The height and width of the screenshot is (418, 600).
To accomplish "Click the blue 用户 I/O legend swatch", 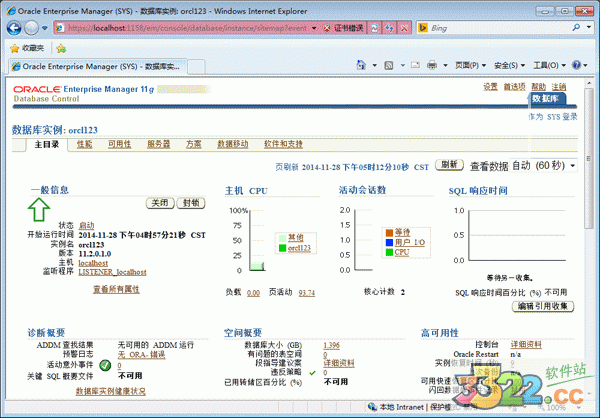I will tap(389, 242).
